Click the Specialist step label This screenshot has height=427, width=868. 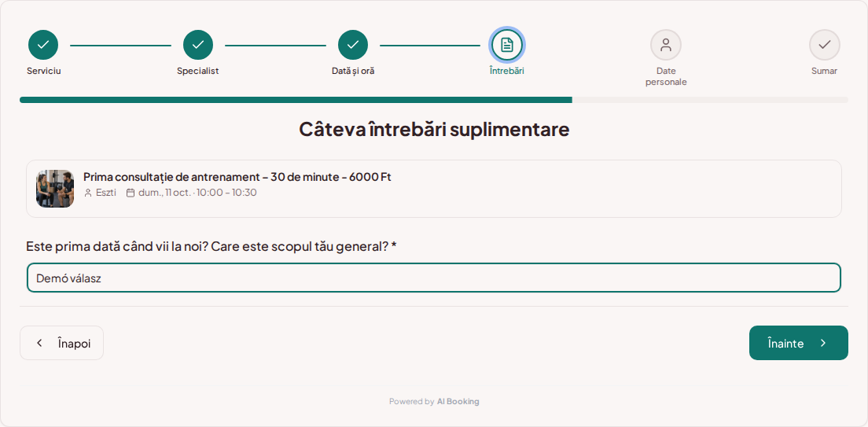(198, 71)
